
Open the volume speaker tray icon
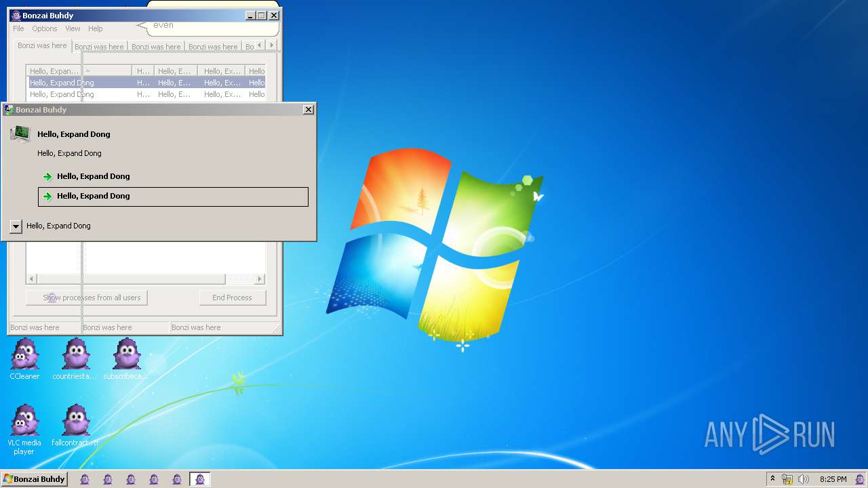click(804, 479)
